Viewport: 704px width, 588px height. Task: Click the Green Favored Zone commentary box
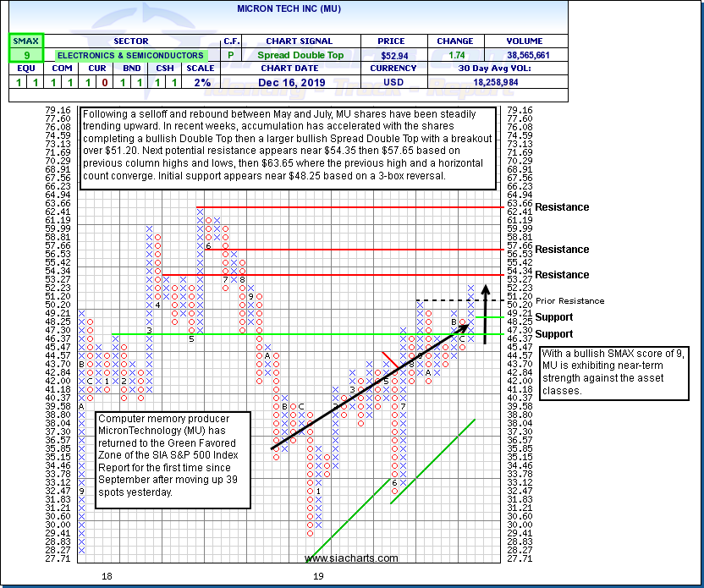pos(173,460)
